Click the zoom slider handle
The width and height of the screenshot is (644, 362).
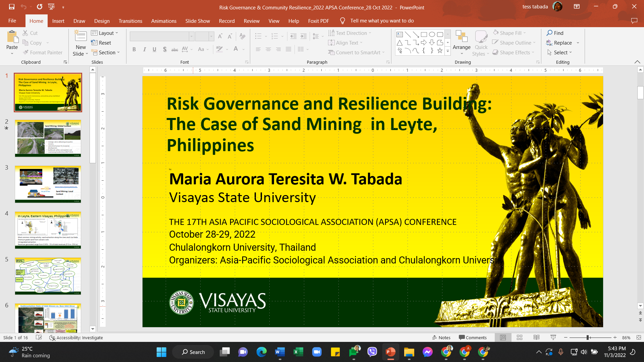[x=588, y=338]
